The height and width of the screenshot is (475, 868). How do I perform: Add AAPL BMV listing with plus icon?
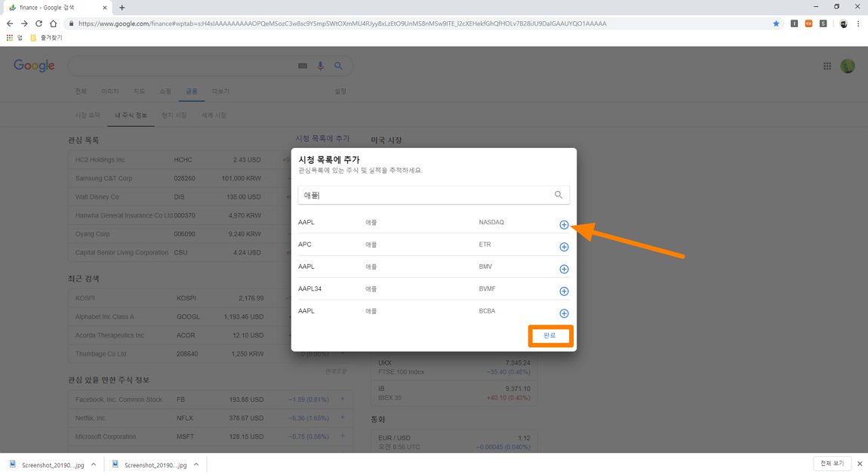pos(564,269)
